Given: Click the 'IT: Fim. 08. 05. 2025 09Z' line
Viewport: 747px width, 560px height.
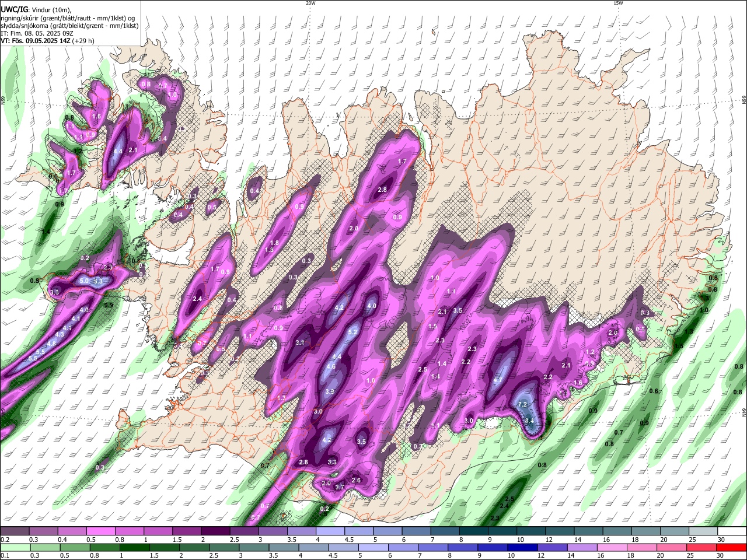Looking at the screenshot, I should (x=36, y=33).
